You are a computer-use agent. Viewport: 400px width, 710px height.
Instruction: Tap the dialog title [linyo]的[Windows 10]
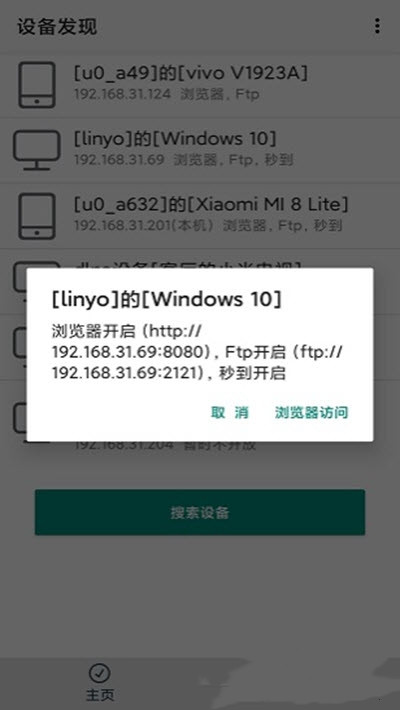(166, 299)
